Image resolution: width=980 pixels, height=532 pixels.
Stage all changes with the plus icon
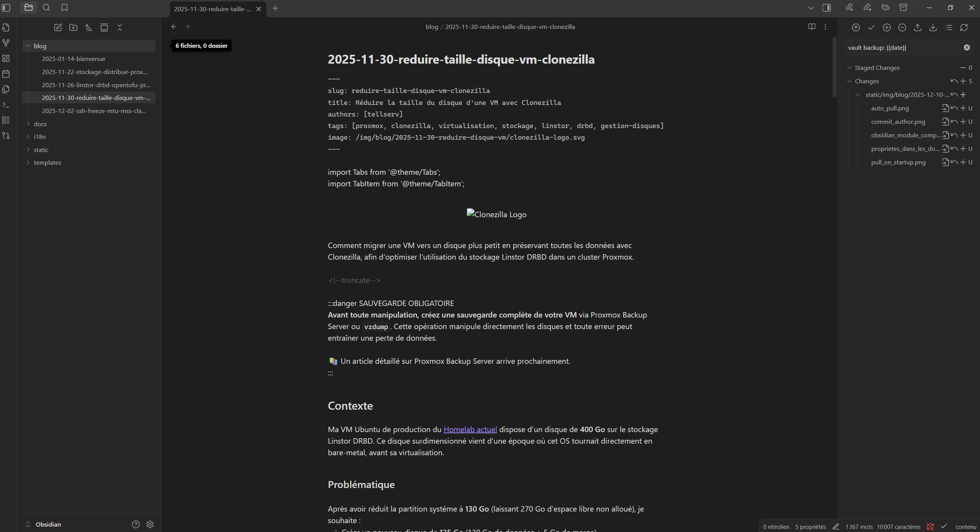(x=887, y=27)
